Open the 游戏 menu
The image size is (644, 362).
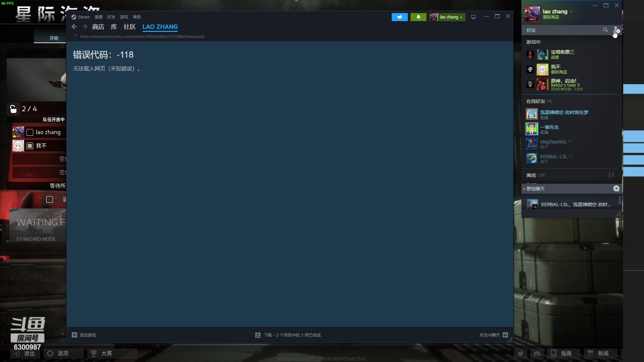(124, 17)
